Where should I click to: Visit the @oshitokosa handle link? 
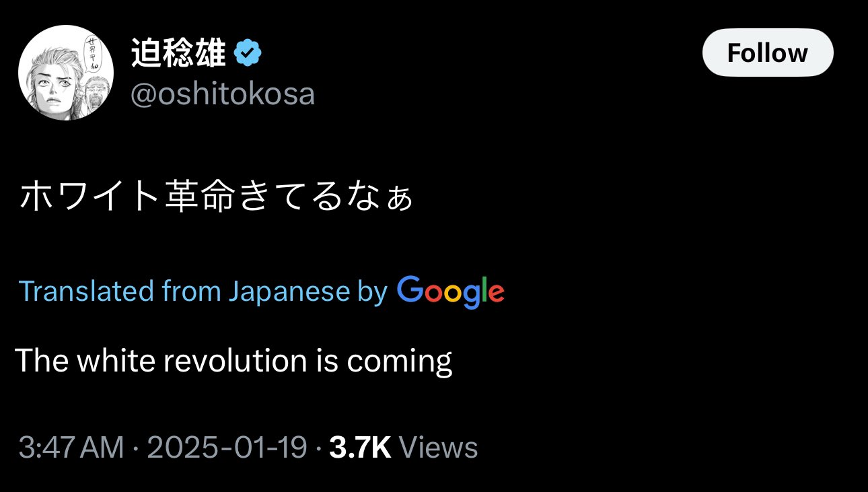pyautogui.click(x=222, y=94)
